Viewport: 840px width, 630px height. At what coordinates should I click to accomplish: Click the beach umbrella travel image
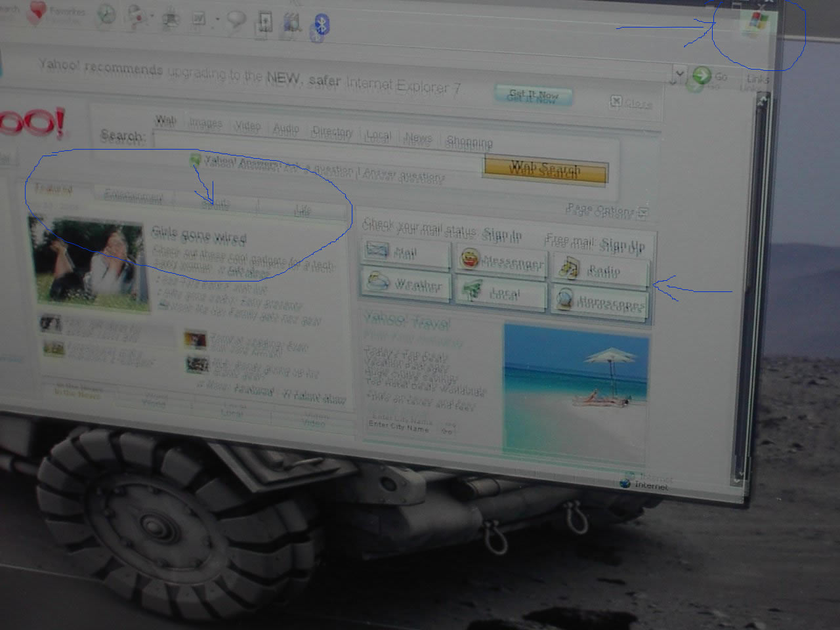(x=576, y=392)
